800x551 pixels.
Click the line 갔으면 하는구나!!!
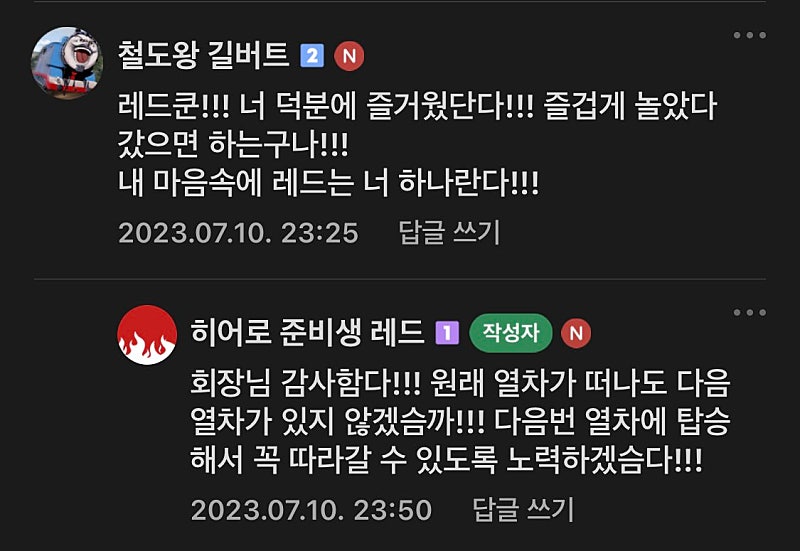tap(233, 145)
